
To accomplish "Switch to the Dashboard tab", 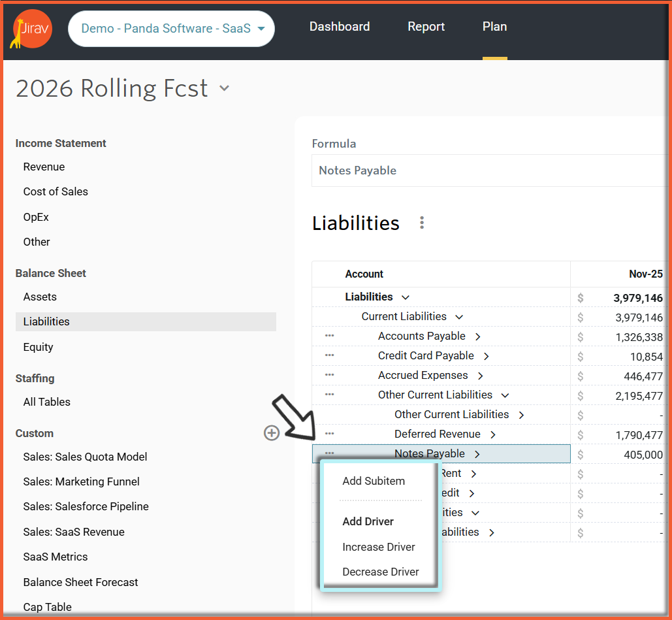I will (340, 27).
